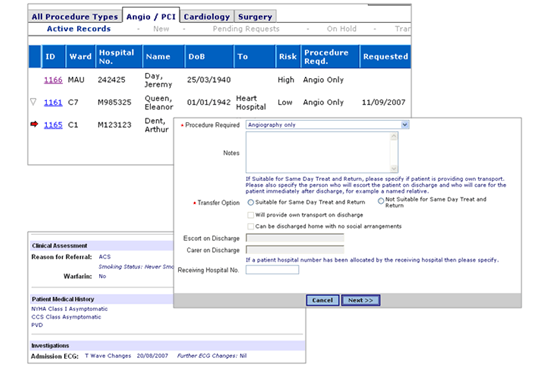Click hospital number M985325
Viewport: 550px width, 367px height.
pyautogui.click(x=114, y=102)
